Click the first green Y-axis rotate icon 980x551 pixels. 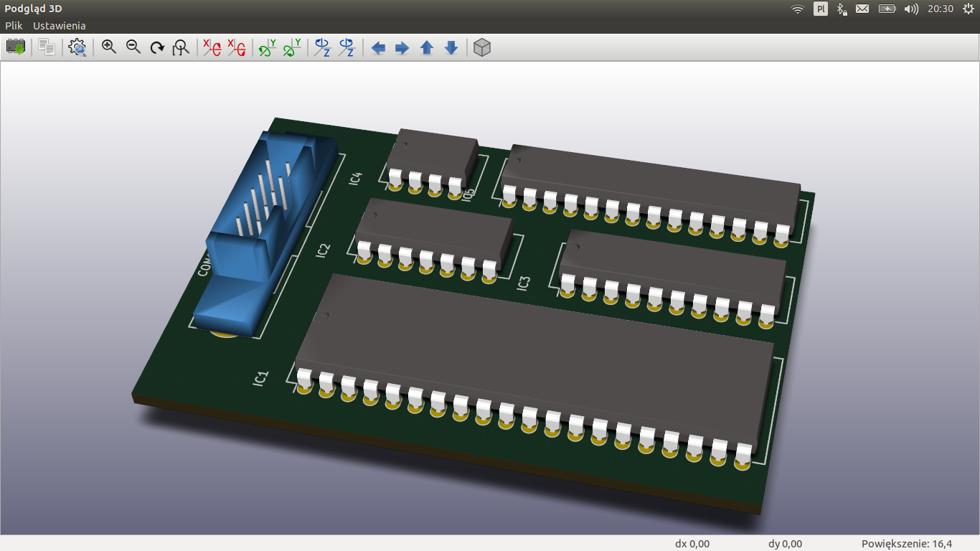pyautogui.click(x=268, y=48)
